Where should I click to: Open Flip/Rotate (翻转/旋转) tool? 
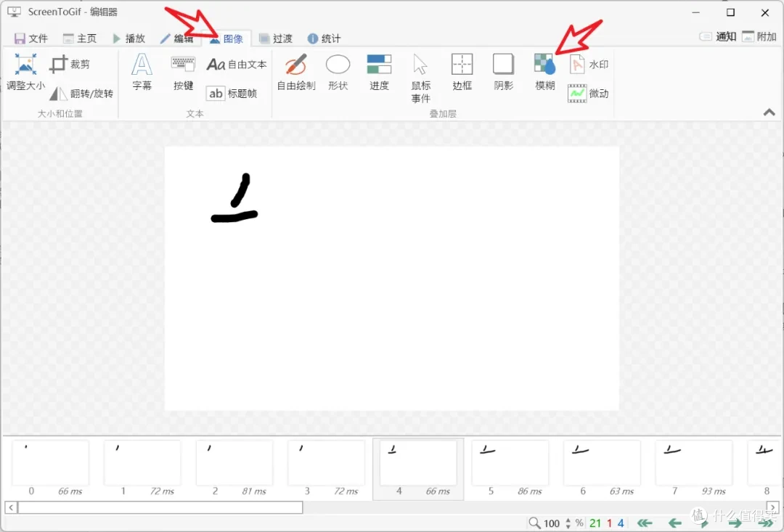point(81,94)
